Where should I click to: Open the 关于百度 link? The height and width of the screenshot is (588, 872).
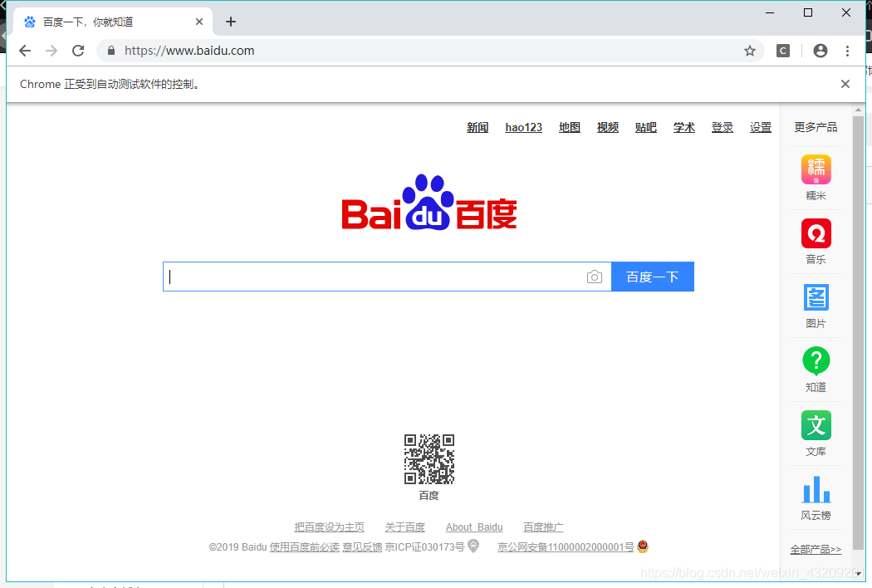[x=405, y=527]
